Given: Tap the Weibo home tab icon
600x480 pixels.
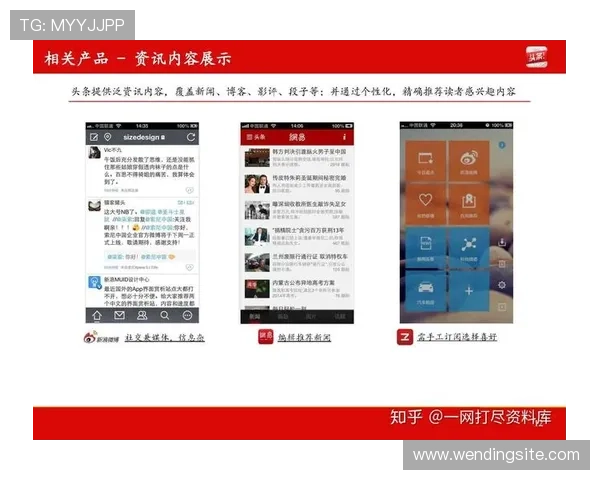Looking at the screenshot, I should [97, 315].
